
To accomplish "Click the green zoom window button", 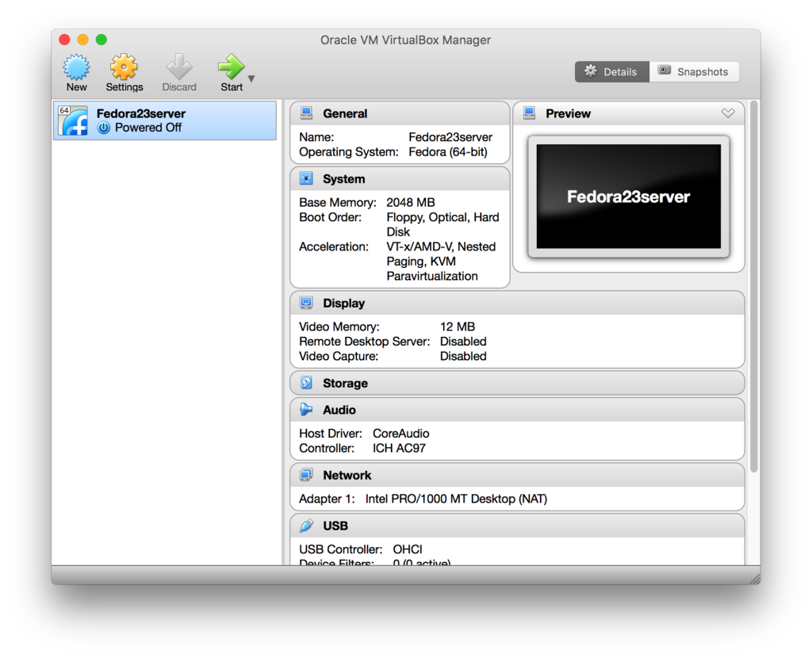I will coord(101,40).
